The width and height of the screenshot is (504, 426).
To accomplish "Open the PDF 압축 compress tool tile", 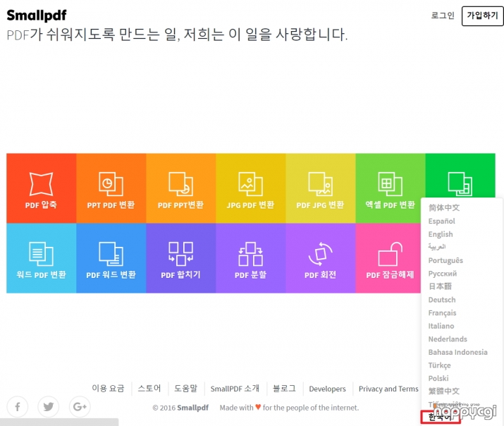I will pyautogui.click(x=41, y=188).
